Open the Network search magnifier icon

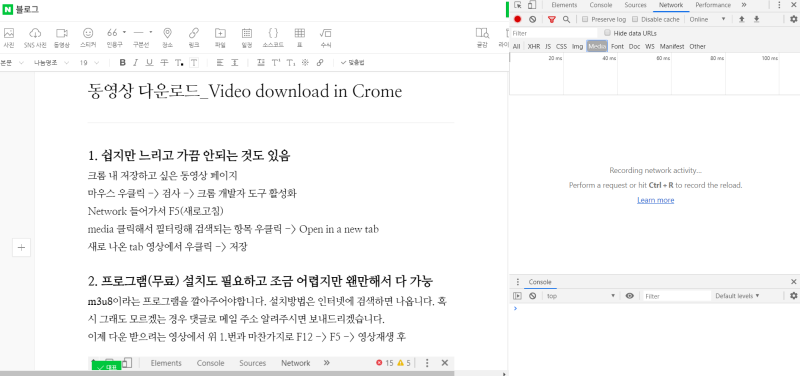pos(566,19)
